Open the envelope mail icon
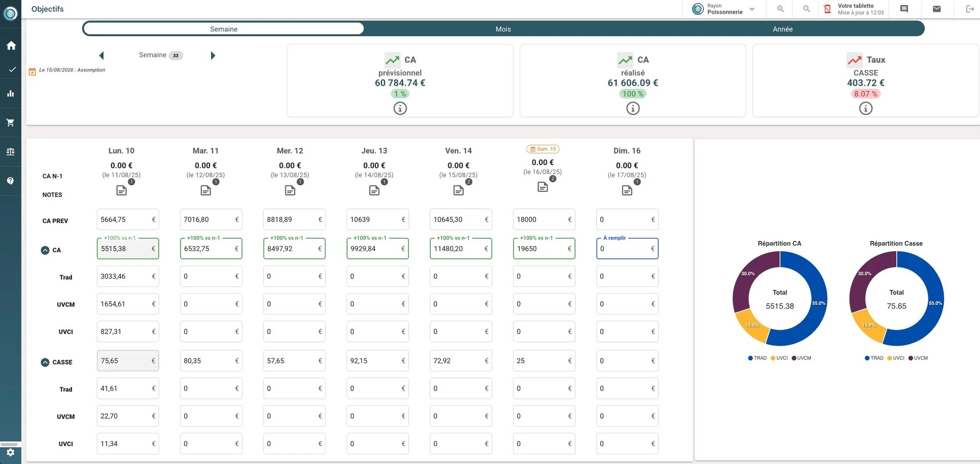This screenshot has width=980, height=464. click(x=937, y=9)
